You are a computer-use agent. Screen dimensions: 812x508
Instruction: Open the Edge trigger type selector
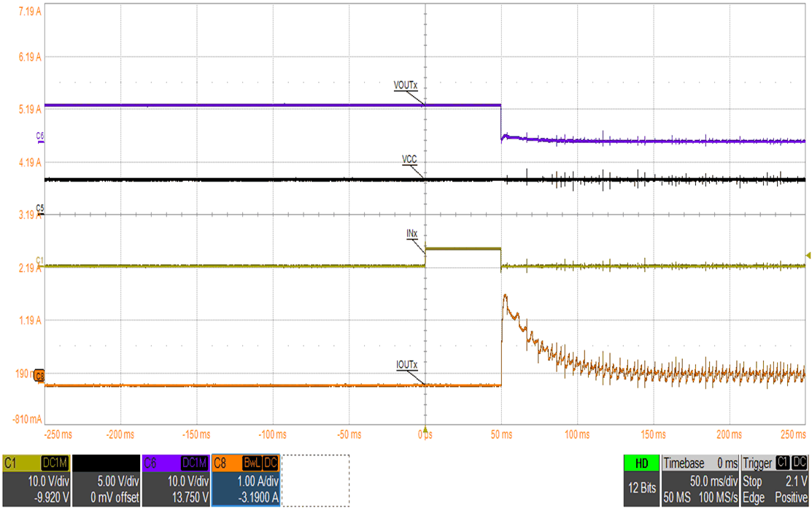click(752, 496)
